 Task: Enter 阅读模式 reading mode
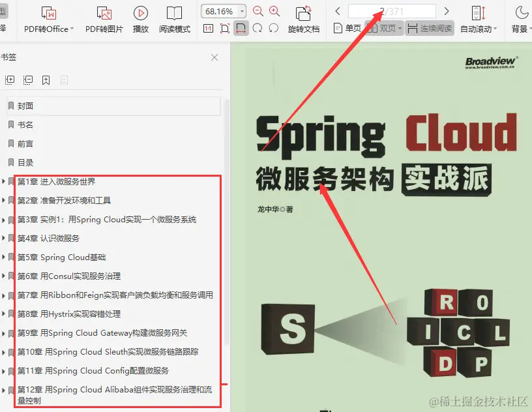point(174,20)
